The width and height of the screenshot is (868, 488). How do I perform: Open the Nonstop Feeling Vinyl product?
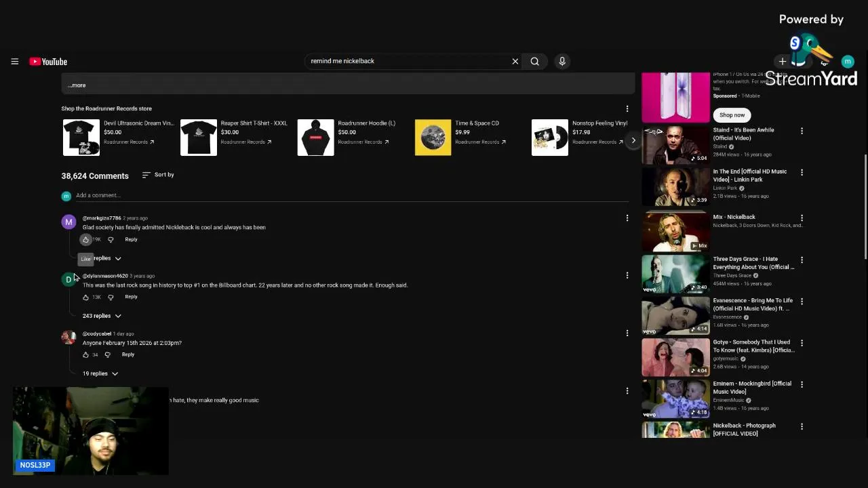580,137
